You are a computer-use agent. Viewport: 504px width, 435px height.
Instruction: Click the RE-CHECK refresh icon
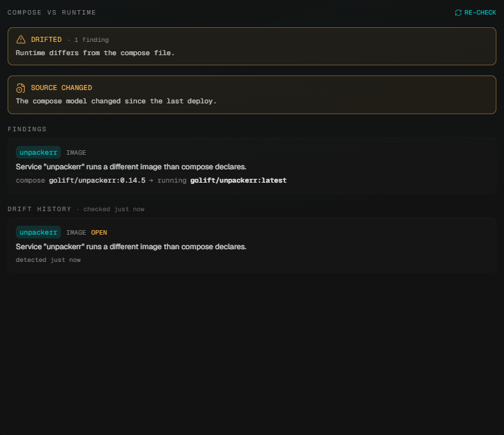(458, 13)
